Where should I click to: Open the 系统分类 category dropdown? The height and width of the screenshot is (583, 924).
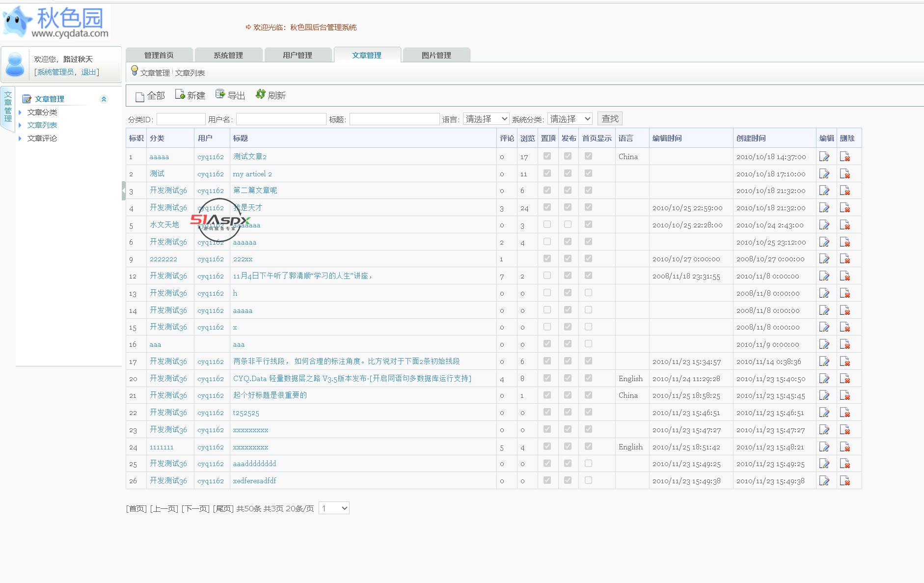[x=570, y=119]
